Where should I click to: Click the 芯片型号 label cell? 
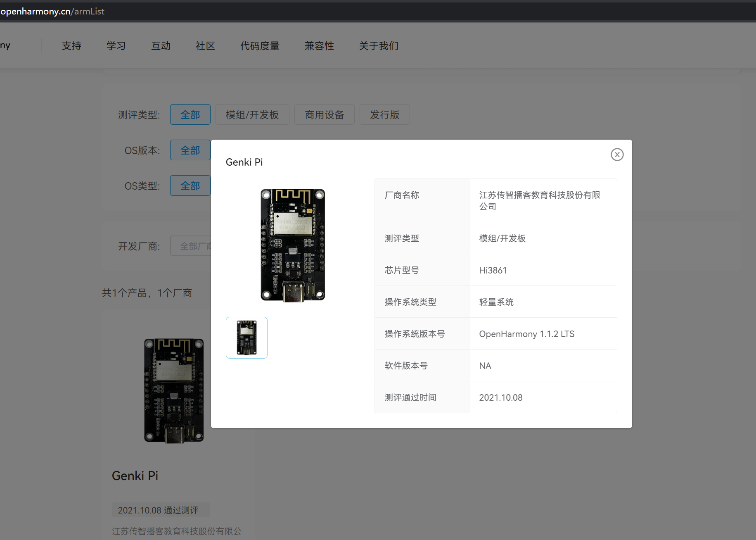click(x=422, y=270)
